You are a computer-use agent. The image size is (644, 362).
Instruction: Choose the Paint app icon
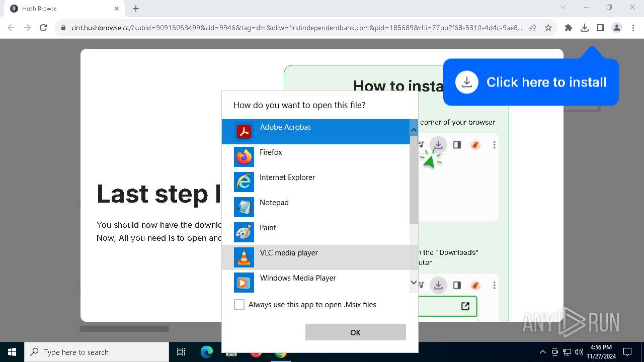[x=244, y=232]
